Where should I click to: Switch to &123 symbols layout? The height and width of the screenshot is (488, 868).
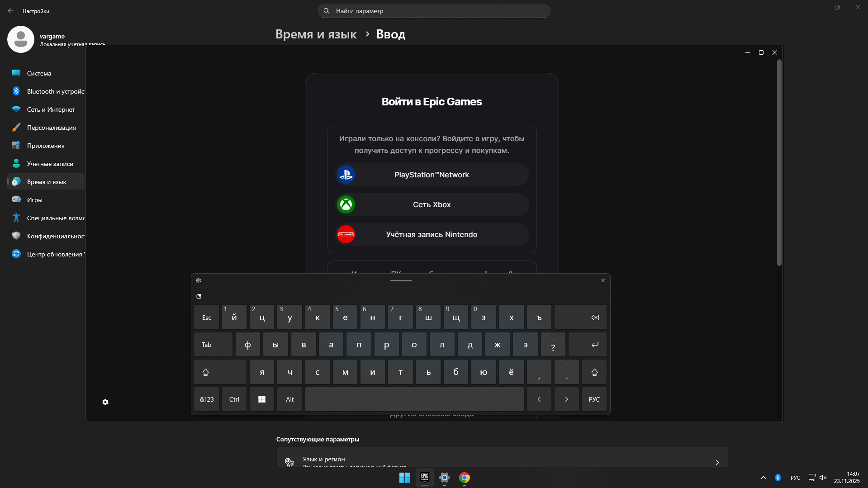[x=207, y=399]
